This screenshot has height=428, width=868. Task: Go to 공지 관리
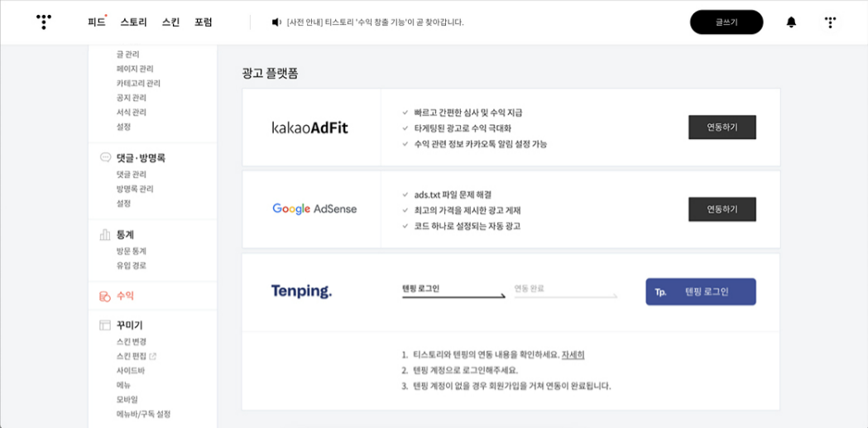[x=132, y=98]
